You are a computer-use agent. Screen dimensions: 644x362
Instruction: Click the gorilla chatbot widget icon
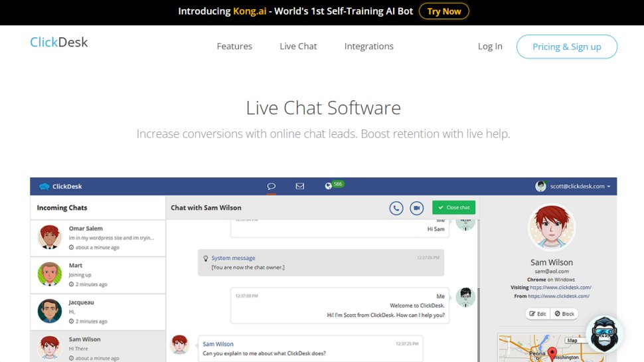pos(604,333)
